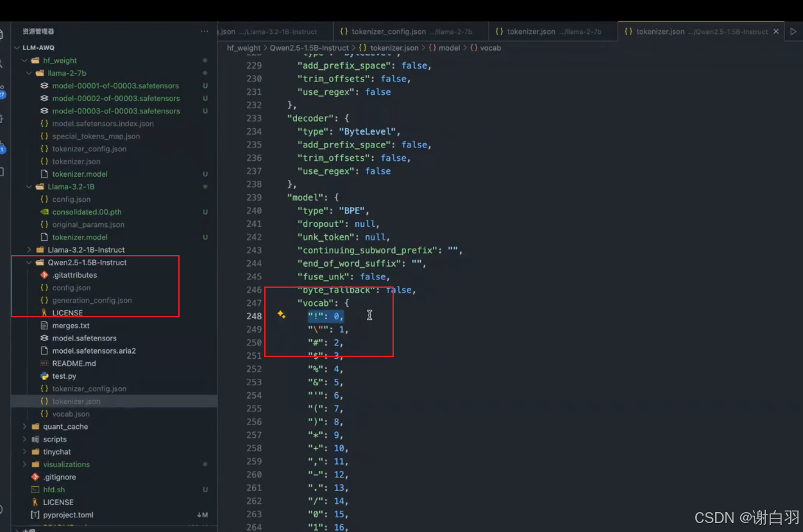Image resolution: width=803 pixels, height=532 pixels.
Task: Open the root-level LICENSE file
Action: [58, 503]
